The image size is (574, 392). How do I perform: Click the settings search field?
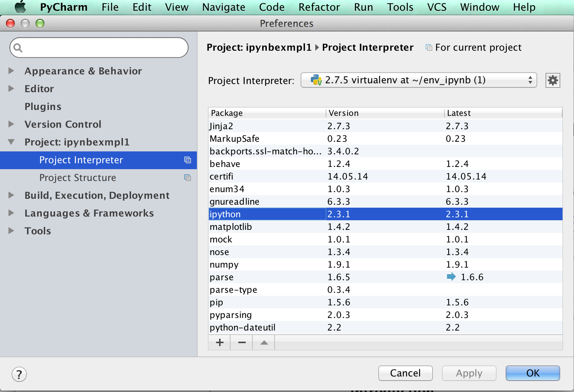(x=99, y=47)
